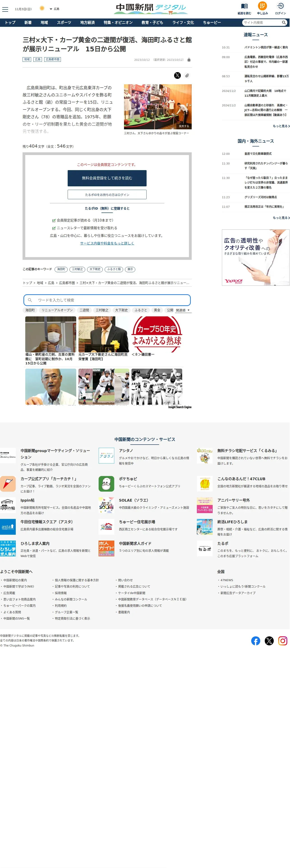Click the くるみる flyer service logo
290x868 pixels.
click(205, 456)
